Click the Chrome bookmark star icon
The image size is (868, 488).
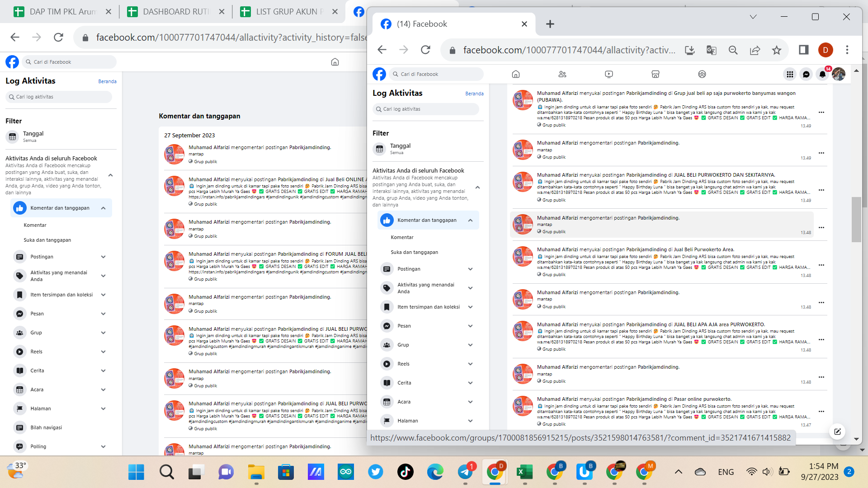click(777, 50)
